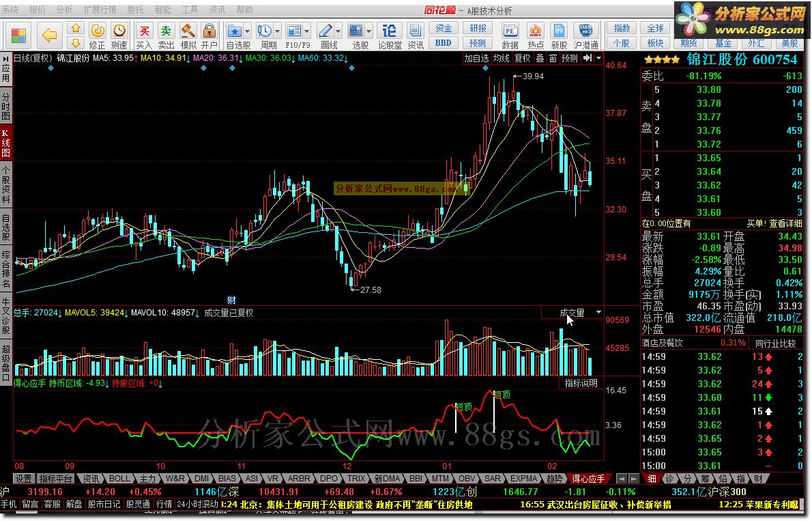
Task: Open the 智能 menu
Action: (x=162, y=10)
